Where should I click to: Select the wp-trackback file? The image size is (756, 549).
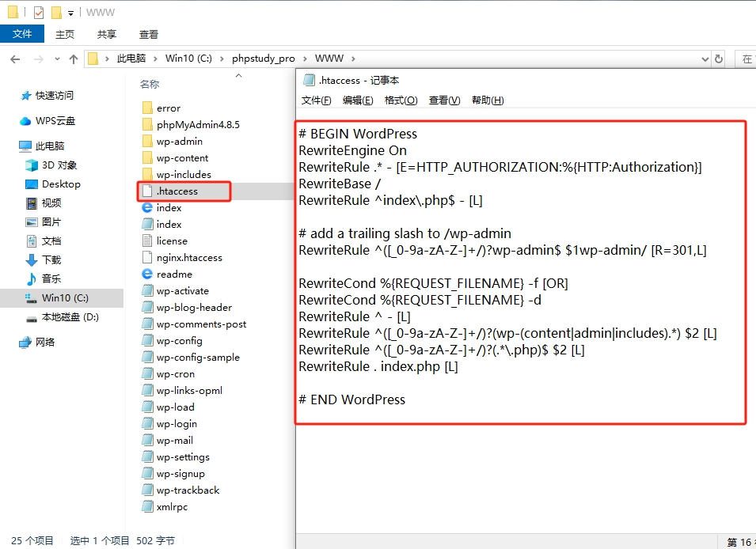(182, 490)
